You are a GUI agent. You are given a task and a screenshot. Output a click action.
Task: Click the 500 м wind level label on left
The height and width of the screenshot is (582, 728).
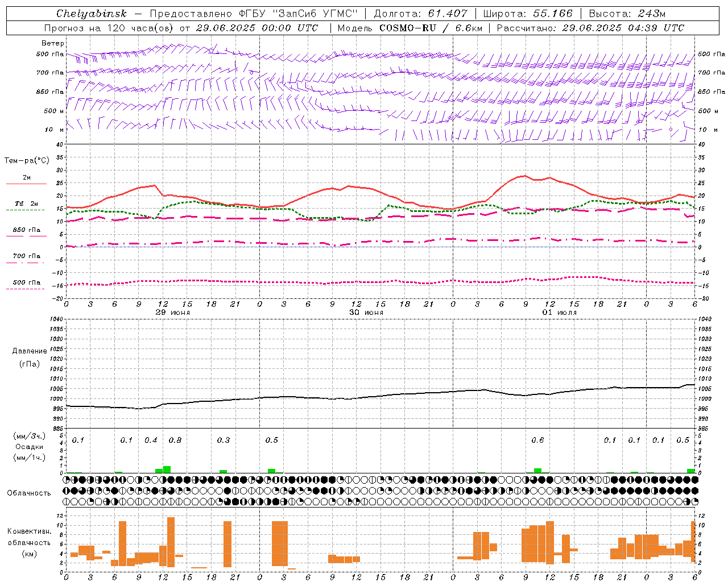[x=55, y=111]
